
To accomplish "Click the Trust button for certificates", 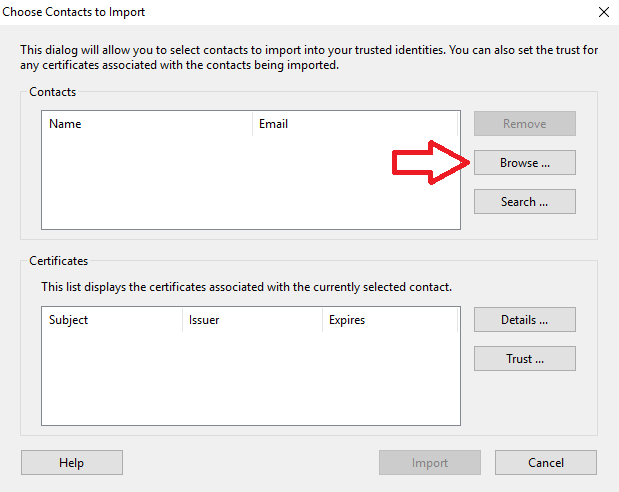I will (524, 358).
